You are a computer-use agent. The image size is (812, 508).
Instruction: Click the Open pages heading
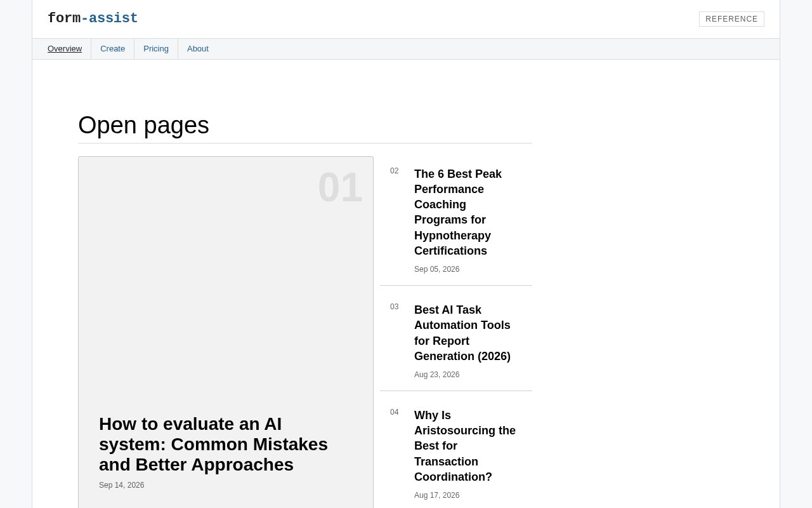point(143,125)
